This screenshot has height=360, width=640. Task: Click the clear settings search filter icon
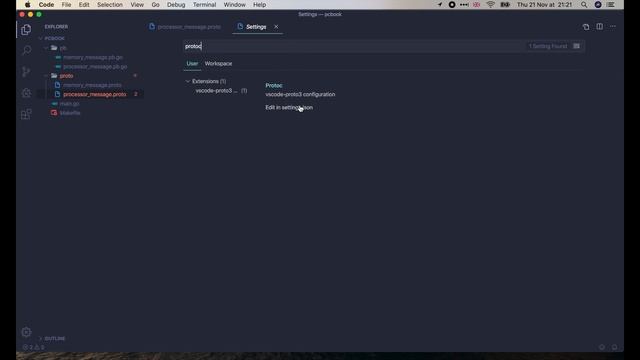(576, 46)
